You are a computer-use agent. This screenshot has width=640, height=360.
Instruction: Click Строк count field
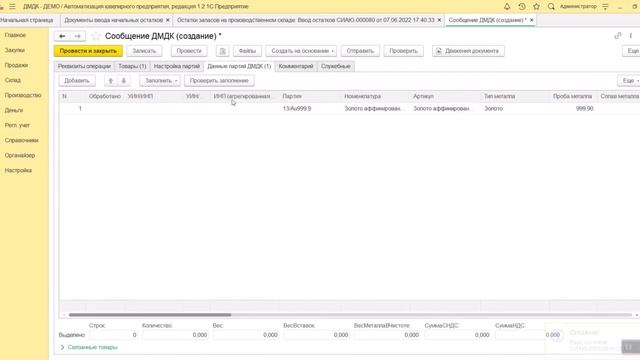pyautogui.click(x=113, y=335)
